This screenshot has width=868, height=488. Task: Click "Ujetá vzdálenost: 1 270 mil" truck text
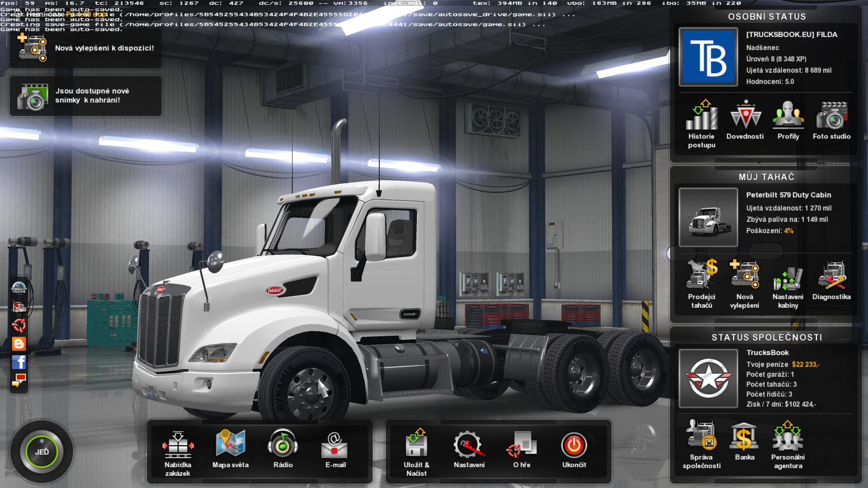(x=788, y=208)
